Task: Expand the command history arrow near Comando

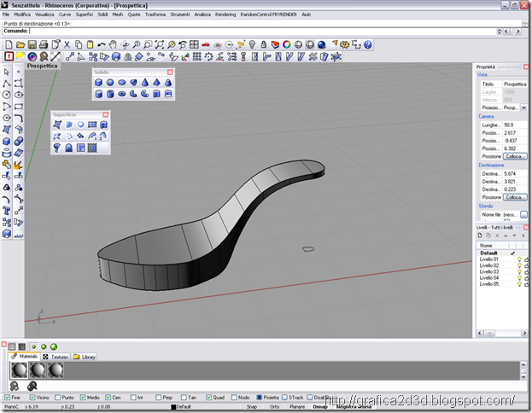Action: [499, 32]
